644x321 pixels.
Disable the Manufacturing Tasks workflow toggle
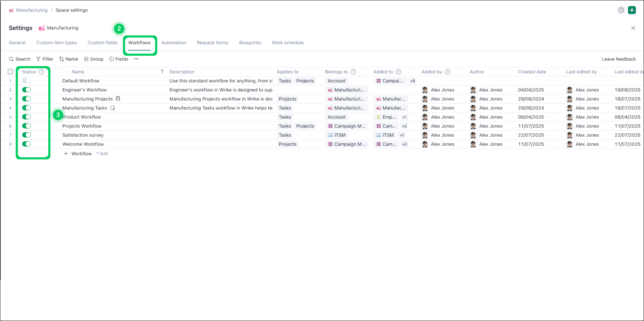point(26,108)
